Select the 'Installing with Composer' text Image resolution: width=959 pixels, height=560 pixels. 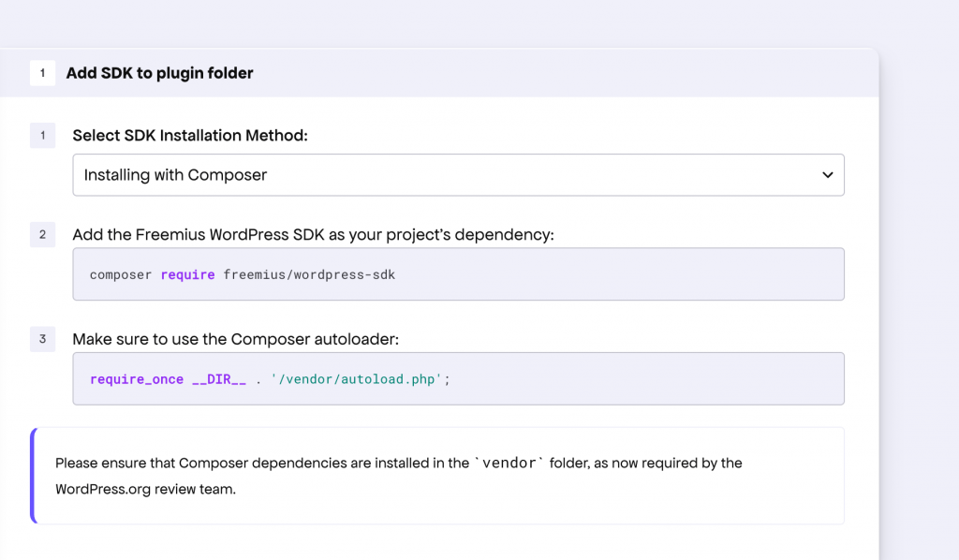tap(175, 175)
